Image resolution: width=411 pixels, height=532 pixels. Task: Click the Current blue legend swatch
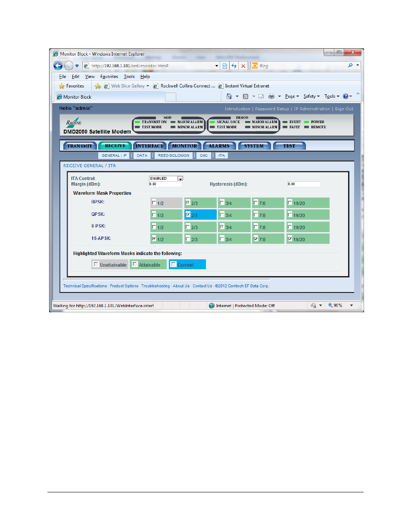click(187, 264)
